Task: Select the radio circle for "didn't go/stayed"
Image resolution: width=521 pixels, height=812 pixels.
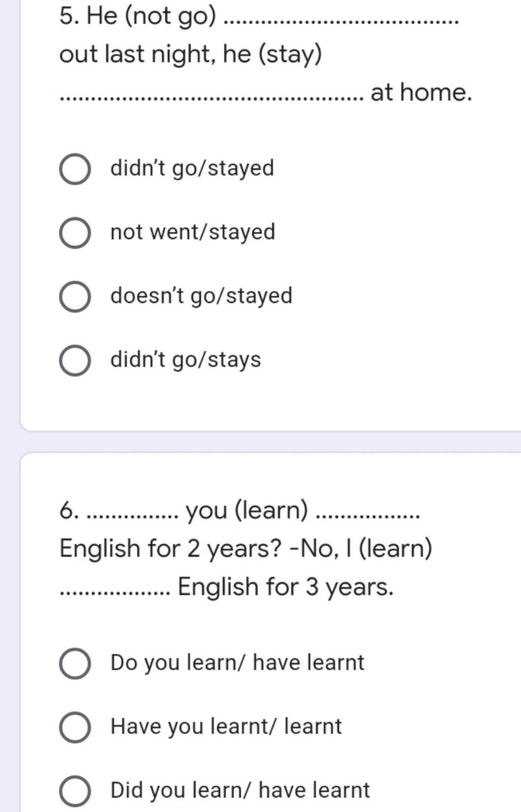Action: [75, 169]
